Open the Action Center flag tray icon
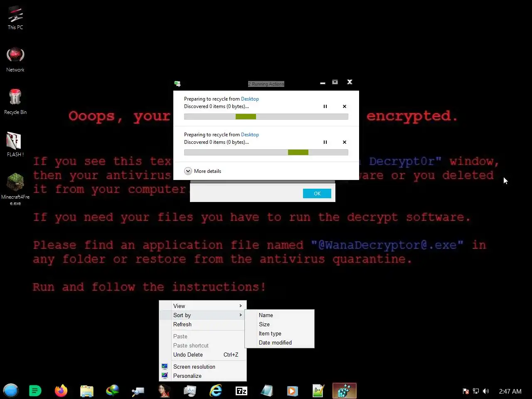Screen dimensions: 532x399 pos(466,391)
